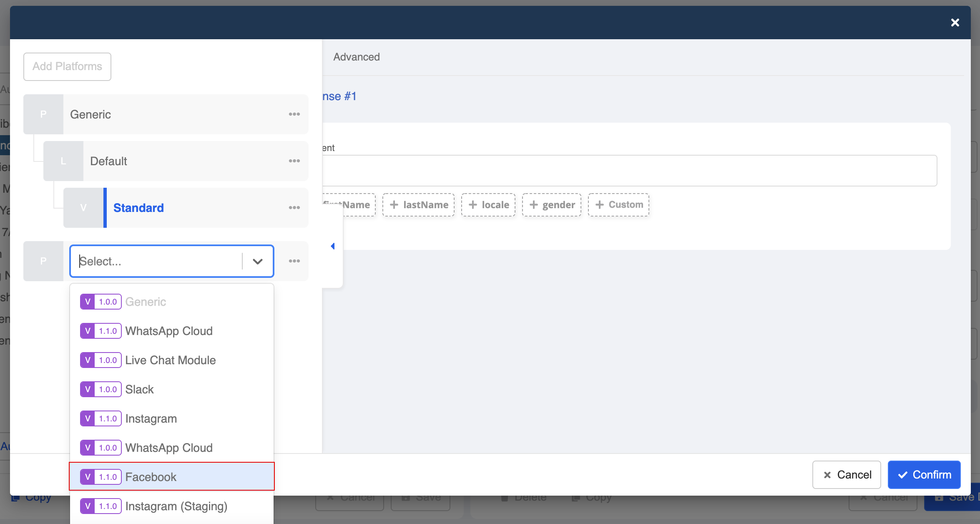Viewport: 980px width, 524px height.
Task: Insert the locale variable chip
Action: coord(488,205)
